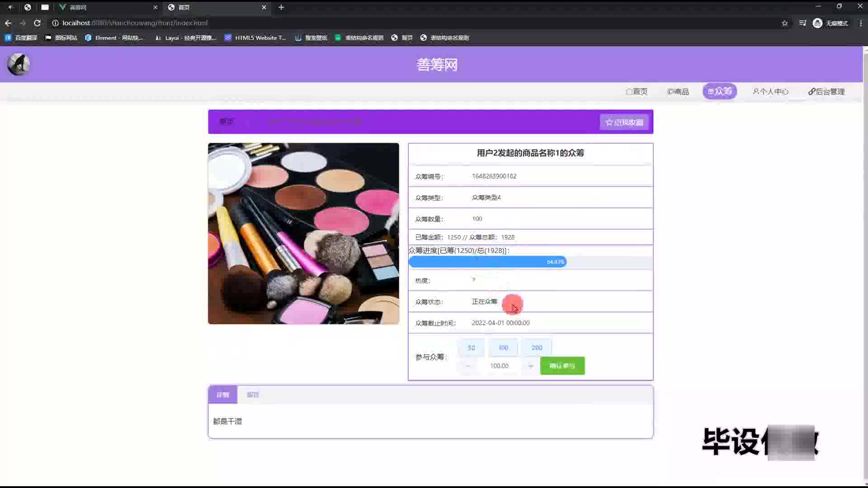
Task: Click the browser reload icon
Action: click(37, 23)
